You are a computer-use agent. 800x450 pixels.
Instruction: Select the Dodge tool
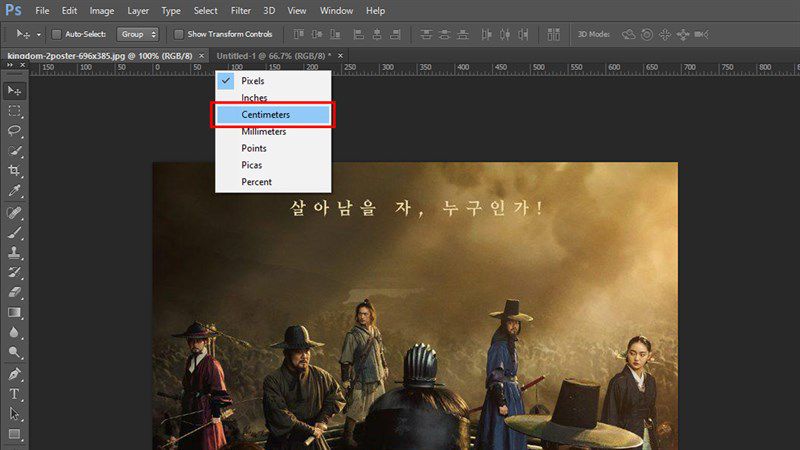14,353
